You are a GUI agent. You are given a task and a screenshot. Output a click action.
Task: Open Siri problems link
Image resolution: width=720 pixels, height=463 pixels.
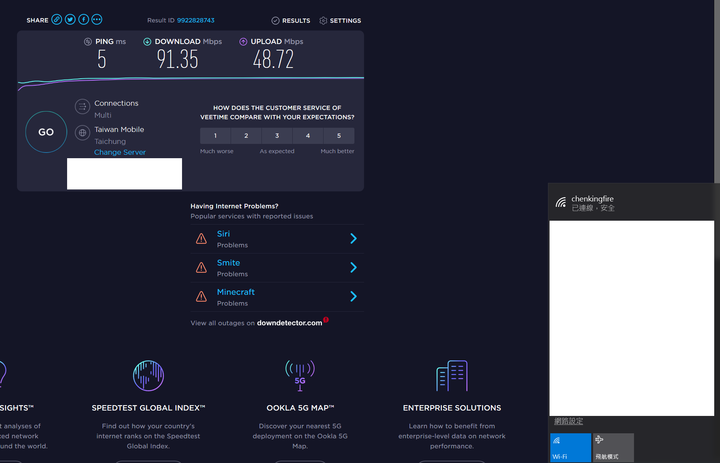coord(223,234)
